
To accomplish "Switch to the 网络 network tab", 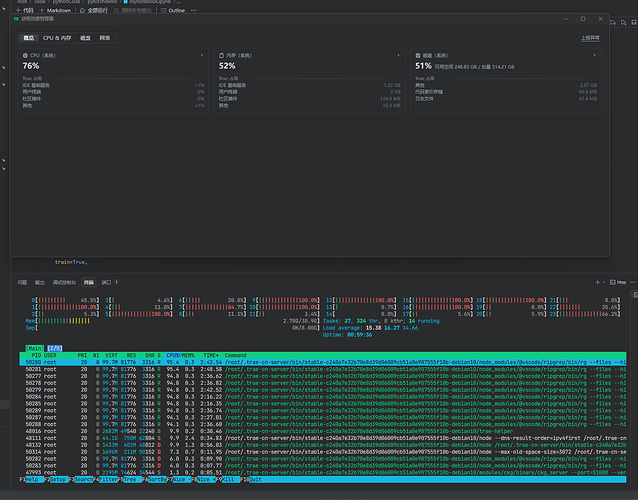I will point(105,38).
